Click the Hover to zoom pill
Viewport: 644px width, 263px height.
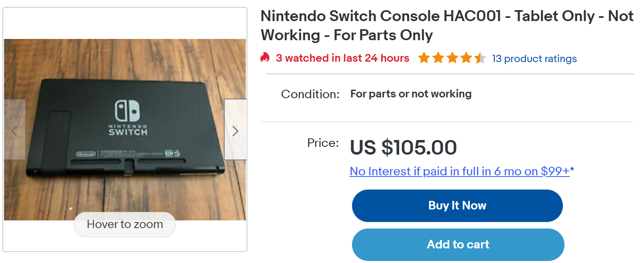tap(125, 224)
